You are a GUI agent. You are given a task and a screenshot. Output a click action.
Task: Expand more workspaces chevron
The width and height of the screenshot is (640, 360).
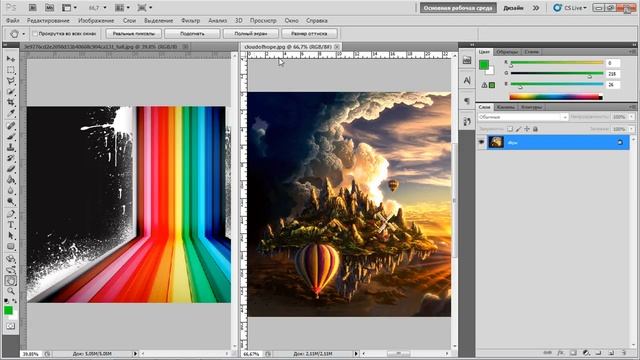pyautogui.click(x=536, y=8)
